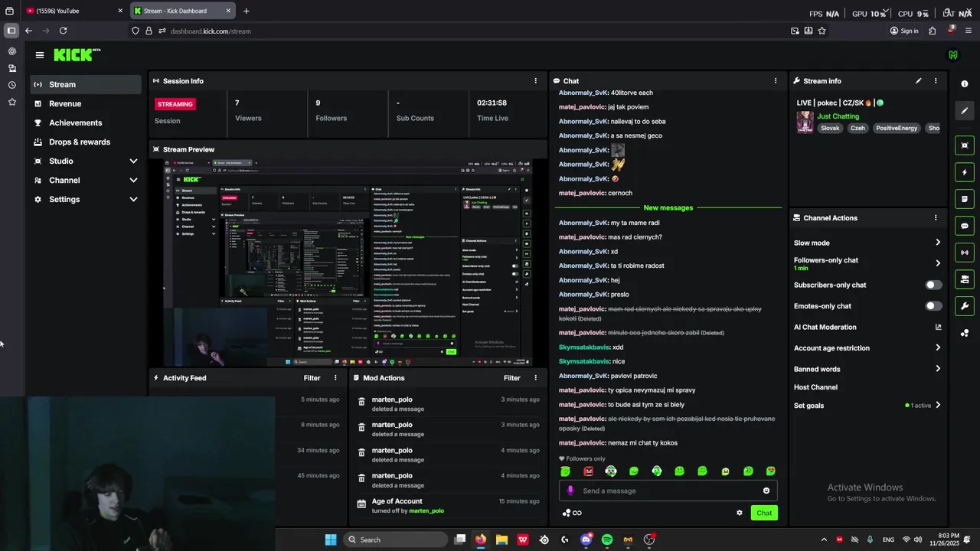The width and height of the screenshot is (980, 551).
Task: Open the Chat panel three-dot menu
Action: click(x=776, y=80)
